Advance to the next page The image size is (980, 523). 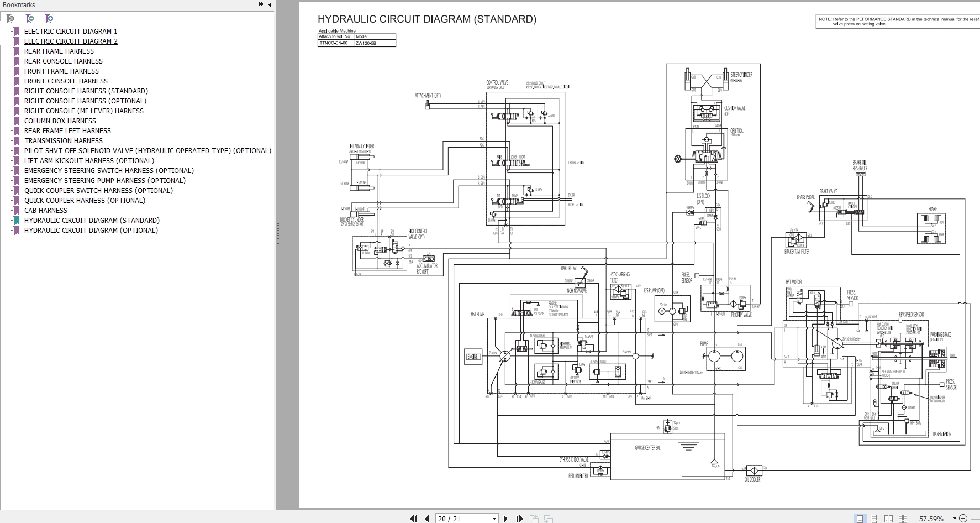point(505,519)
